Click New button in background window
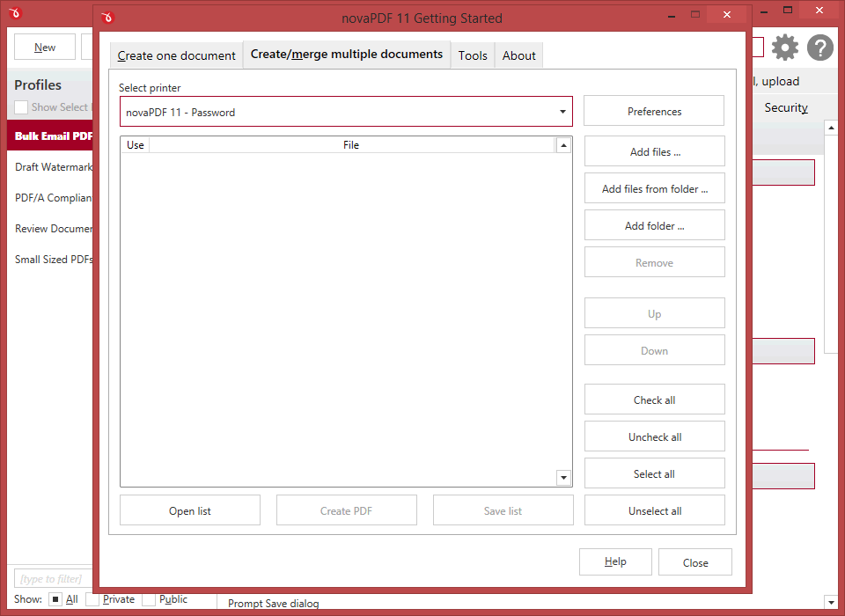The height and width of the screenshot is (616, 845). pos(45,47)
